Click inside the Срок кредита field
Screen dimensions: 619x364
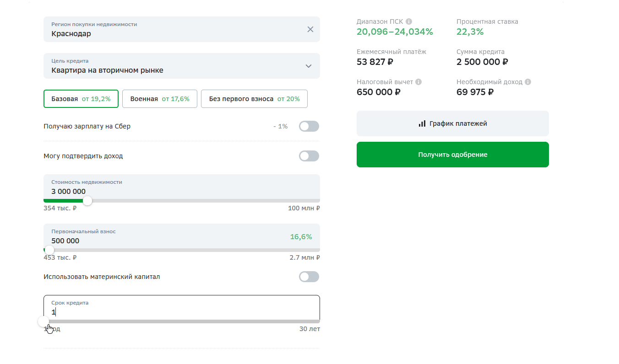coord(182,308)
